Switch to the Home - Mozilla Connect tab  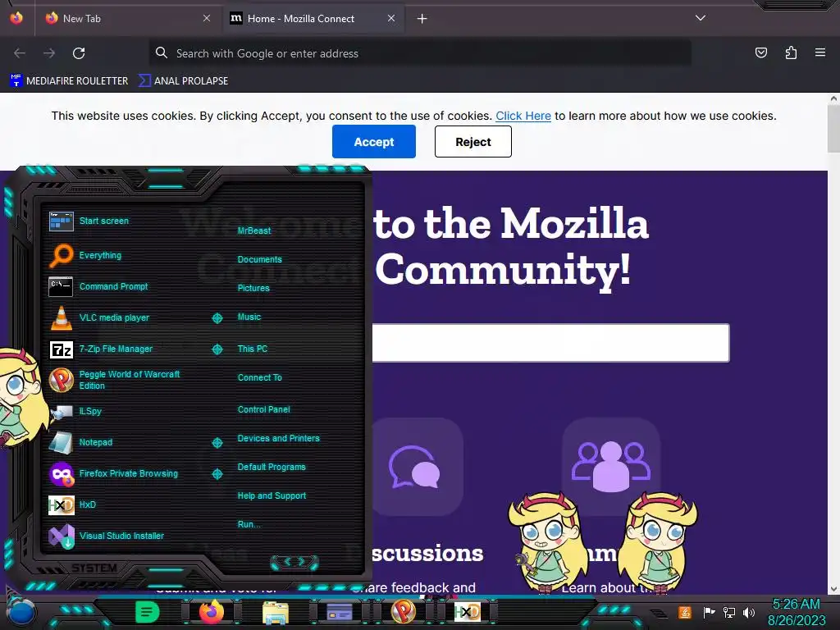click(x=313, y=18)
